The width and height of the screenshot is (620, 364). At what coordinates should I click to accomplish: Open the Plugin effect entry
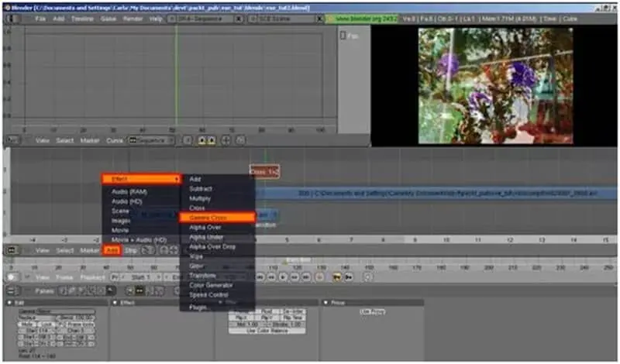click(x=198, y=307)
